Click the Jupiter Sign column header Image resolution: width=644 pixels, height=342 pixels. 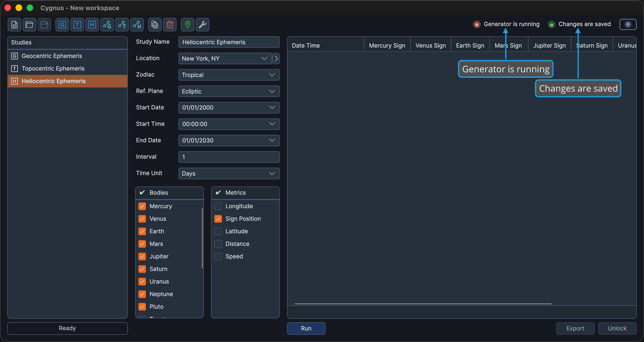[x=549, y=45]
